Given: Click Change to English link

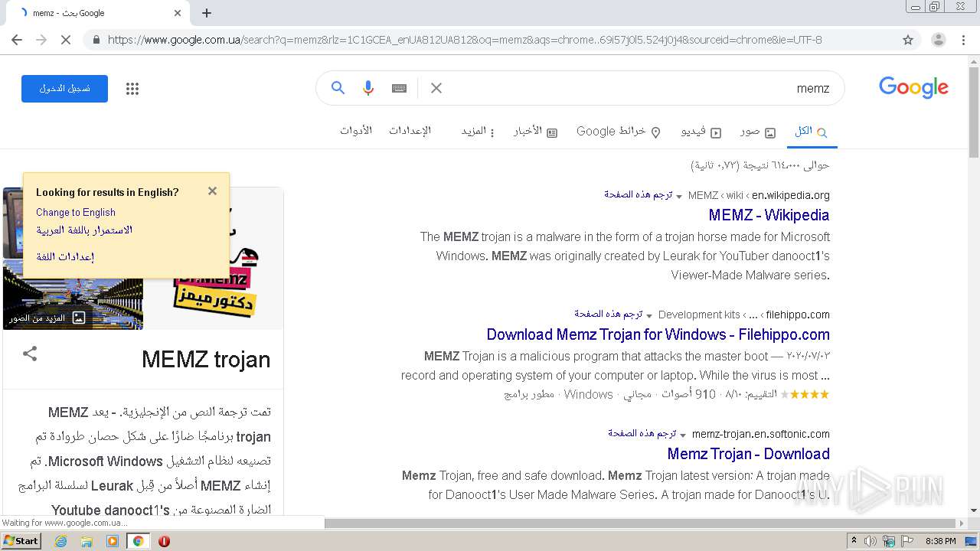Looking at the screenshot, I should point(76,213).
